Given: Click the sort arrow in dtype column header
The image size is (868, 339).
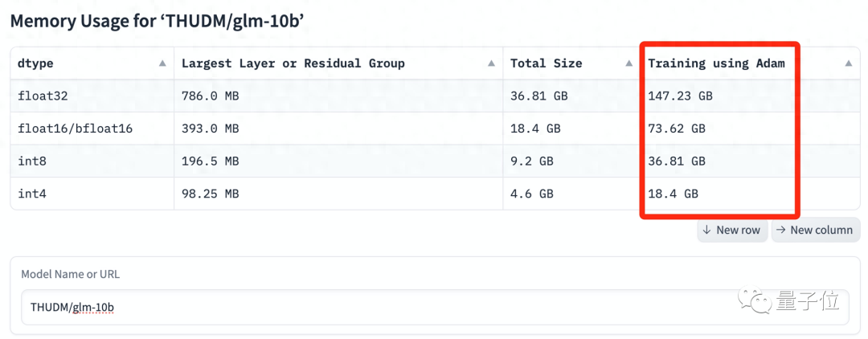Looking at the screenshot, I should coord(162,63).
